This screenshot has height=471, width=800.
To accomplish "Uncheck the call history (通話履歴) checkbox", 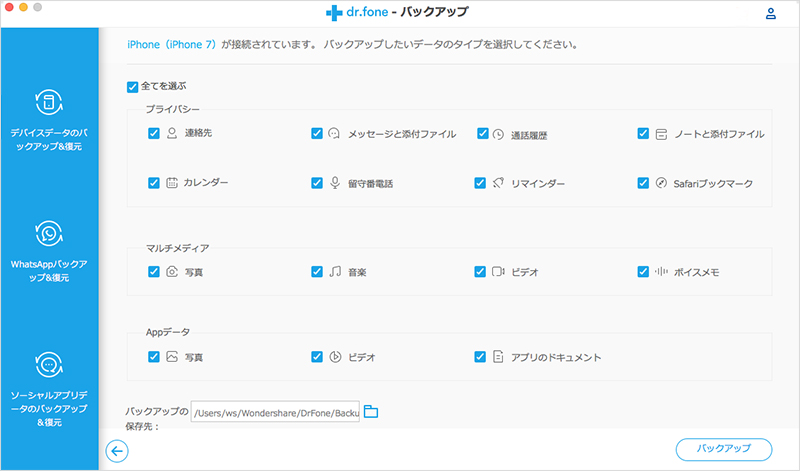I will [x=483, y=133].
